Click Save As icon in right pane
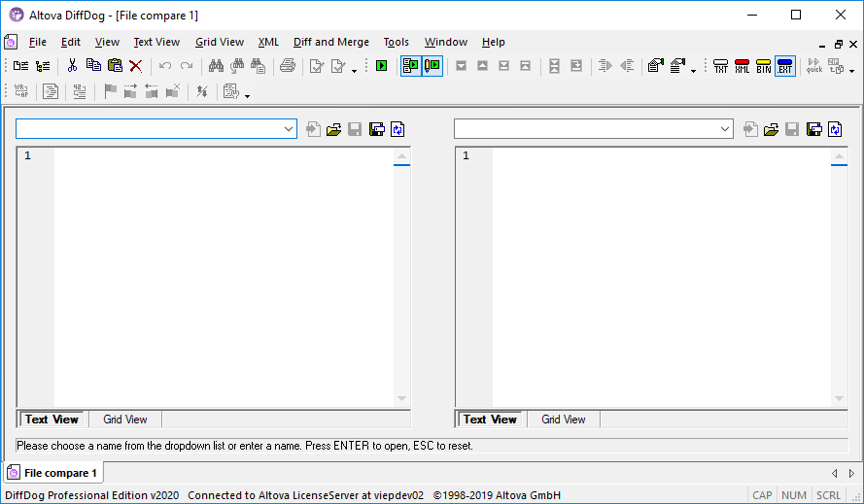 point(814,129)
